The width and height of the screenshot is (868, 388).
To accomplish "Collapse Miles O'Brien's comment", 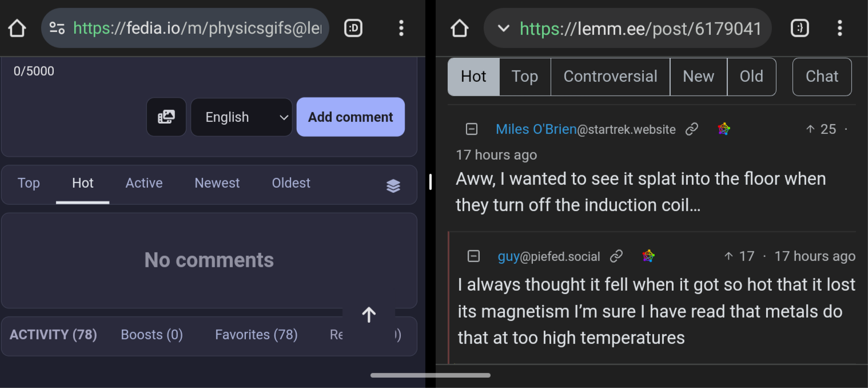I will pos(472,129).
